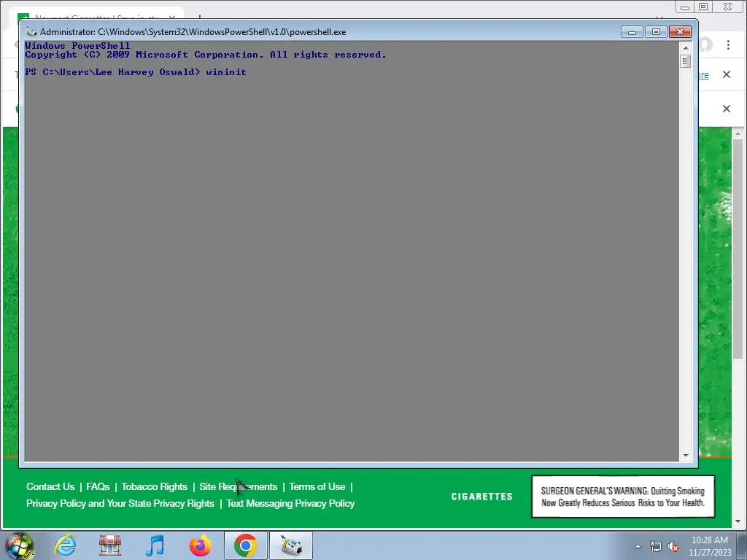Restore down the Chrome window

tap(703, 7)
